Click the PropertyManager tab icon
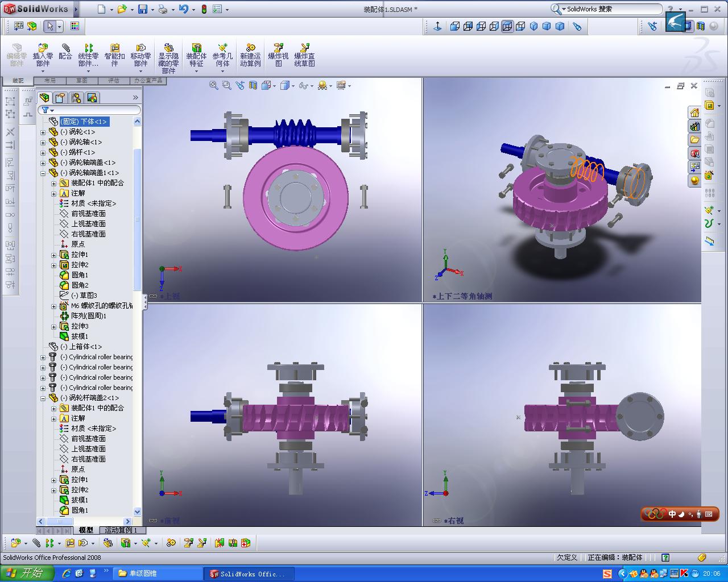The height and width of the screenshot is (582, 728). click(x=60, y=98)
